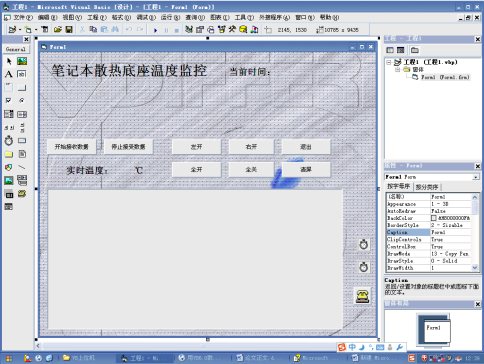This screenshot has width=484, height=364.
Task: Click the 开始接收数据 button on form
Action: pos(72,147)
